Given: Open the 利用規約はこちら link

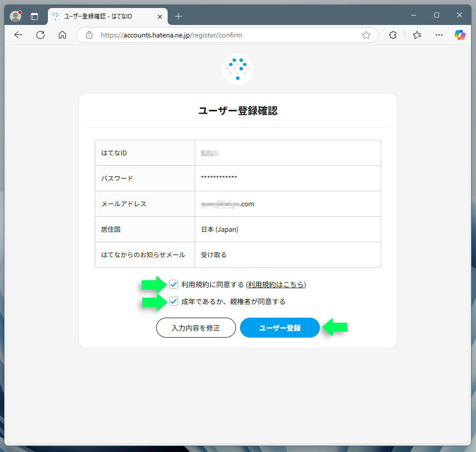Looking at the screenshot, I should (276, 285).
